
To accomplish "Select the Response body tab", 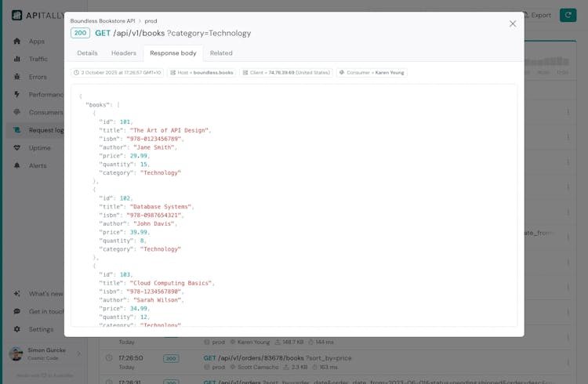I will 173,53.
